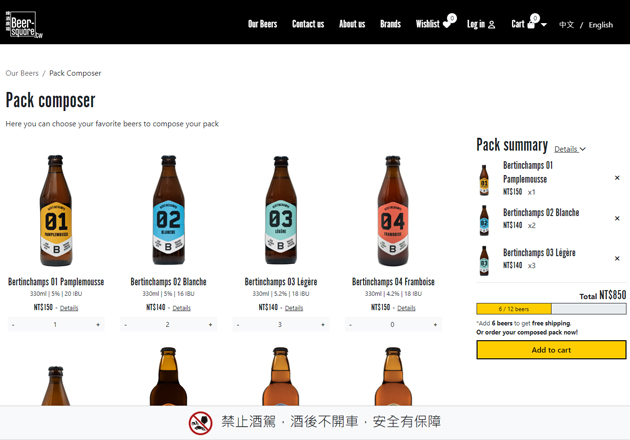Open the Cart bag icon

tap(531, 25)
